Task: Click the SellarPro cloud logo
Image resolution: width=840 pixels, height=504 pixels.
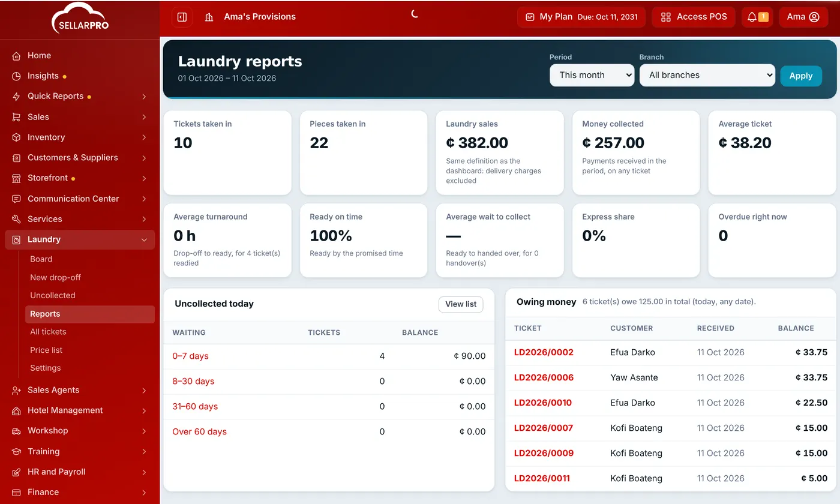Action: [x=80, y=18]
